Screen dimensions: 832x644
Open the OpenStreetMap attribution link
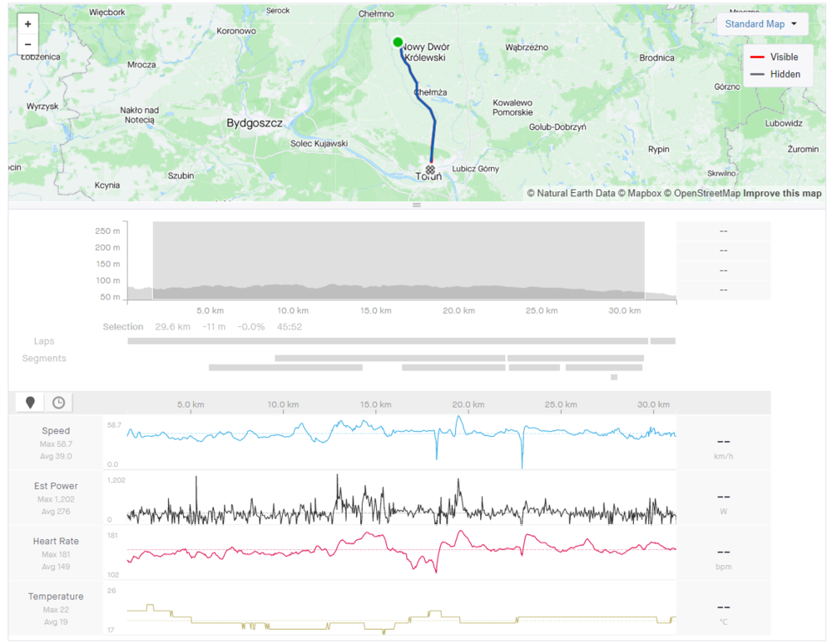click(706, 194)
